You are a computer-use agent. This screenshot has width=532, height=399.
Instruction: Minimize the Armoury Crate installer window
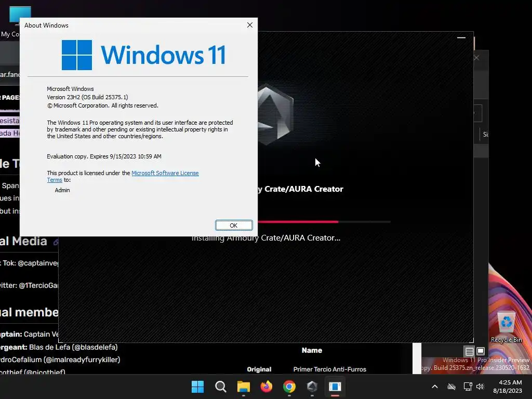coord(461,37)
